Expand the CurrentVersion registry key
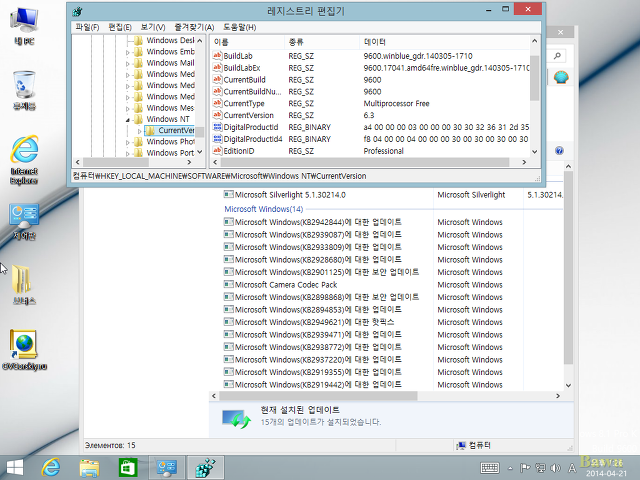Image resolution: width=640 pixels, height=480 pixels. point(140,131)
